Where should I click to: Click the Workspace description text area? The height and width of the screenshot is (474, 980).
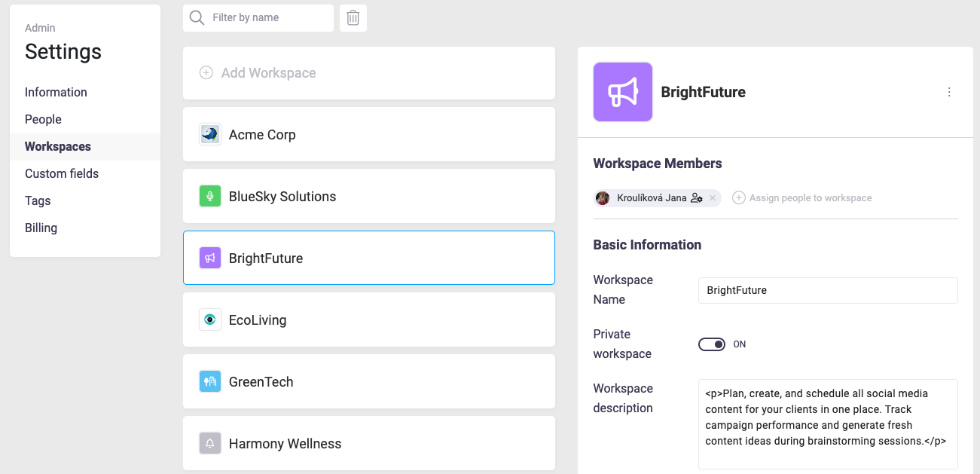coord(827,424)
